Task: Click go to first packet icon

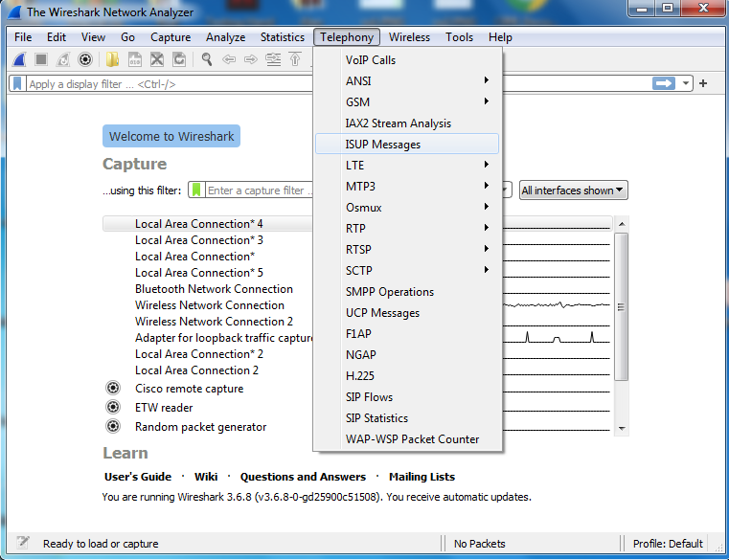Action: (295, 59)
